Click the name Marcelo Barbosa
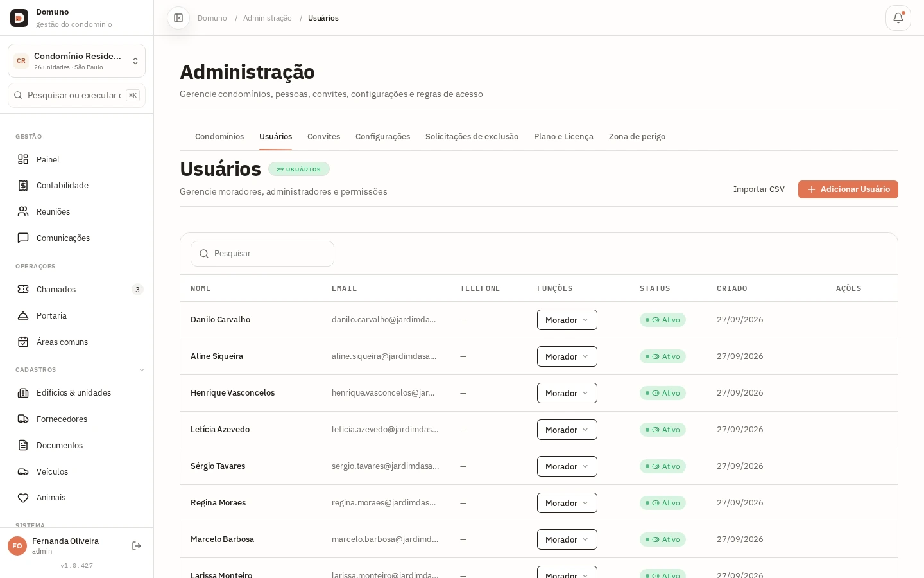The image size is (924, 578). pos(222,539)
